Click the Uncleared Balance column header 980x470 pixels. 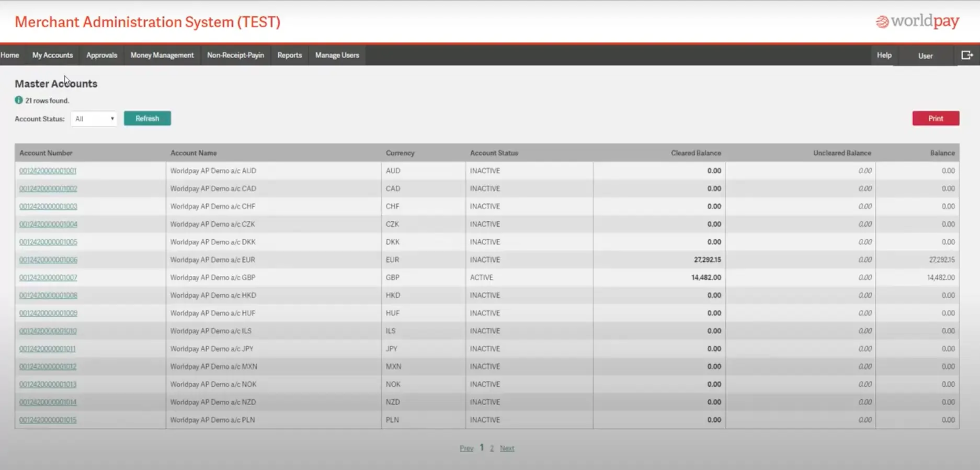click(842, 153)
